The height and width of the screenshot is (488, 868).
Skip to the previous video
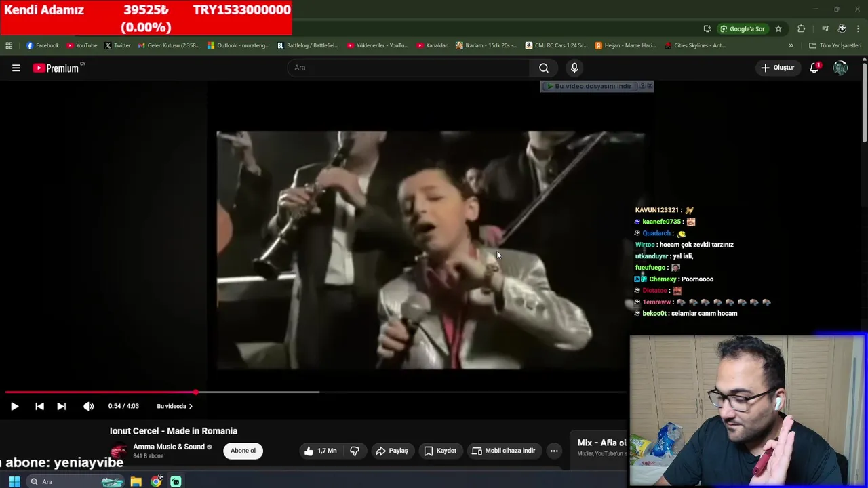(39, 406)
